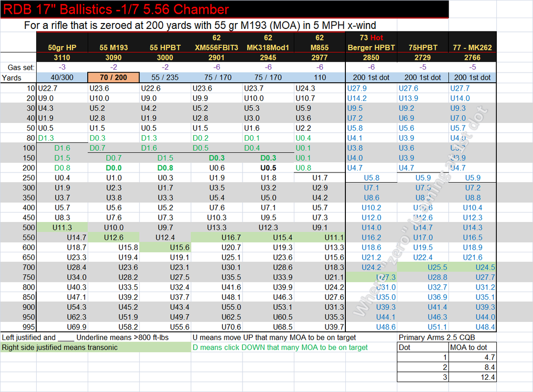Select the '55 M193' column header
The image size is (533, 392).
[114, 48]
